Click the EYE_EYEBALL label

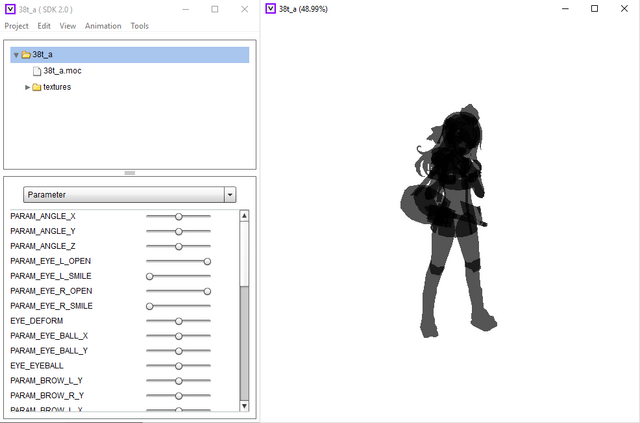click(37, 365)
